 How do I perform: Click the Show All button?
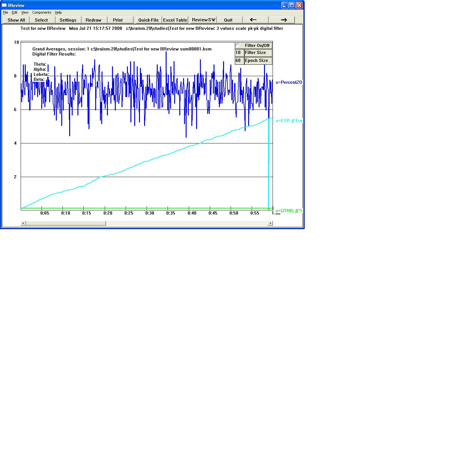(16, 20)
